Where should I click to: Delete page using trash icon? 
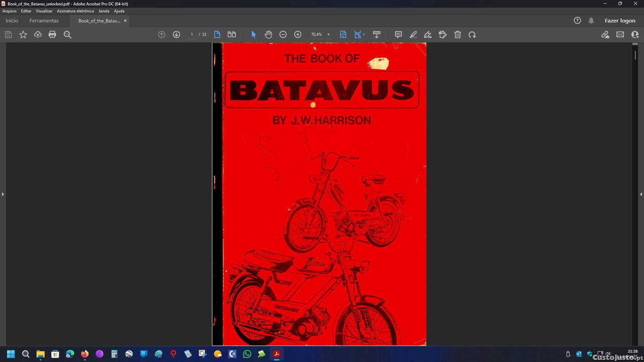(x=458, y=35)
